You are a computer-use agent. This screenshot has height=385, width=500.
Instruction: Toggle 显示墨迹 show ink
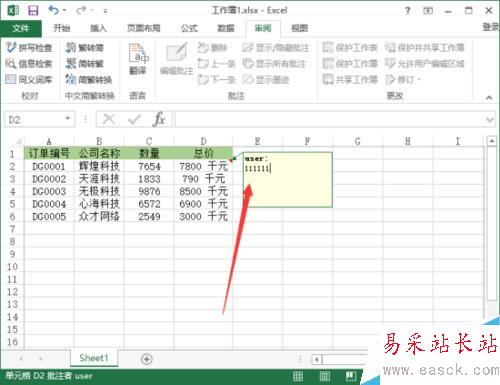266,79
